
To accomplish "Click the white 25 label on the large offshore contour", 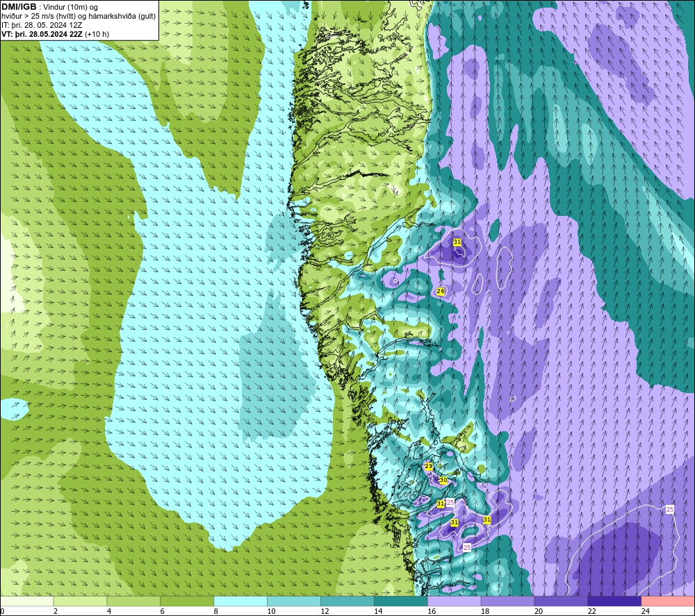I will [670, 510].
